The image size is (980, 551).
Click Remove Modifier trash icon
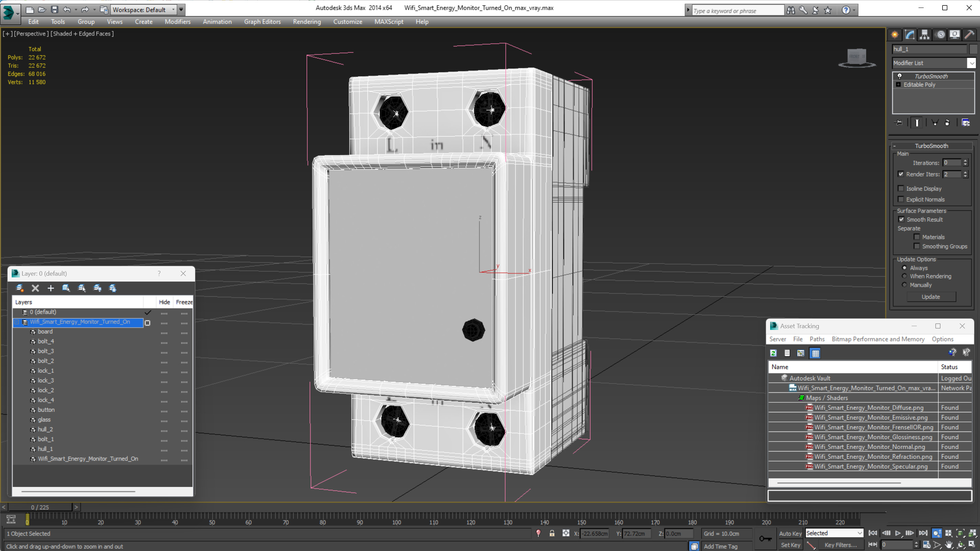(947, 123)
